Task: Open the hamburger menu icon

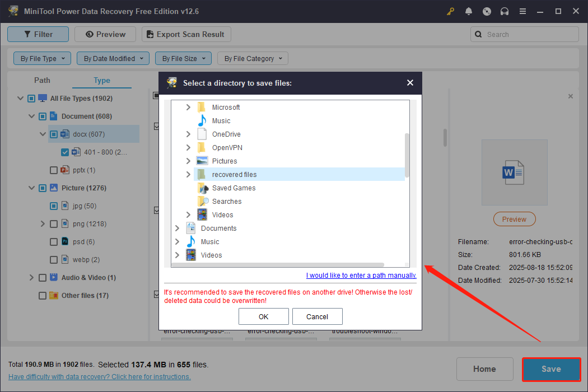Action: click(522, 11)
